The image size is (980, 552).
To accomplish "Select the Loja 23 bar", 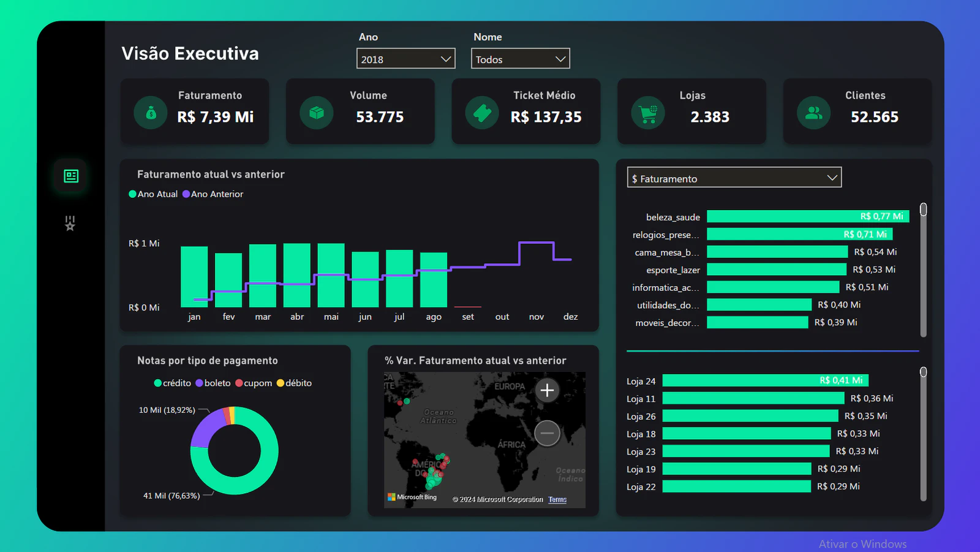I will 746,451.
